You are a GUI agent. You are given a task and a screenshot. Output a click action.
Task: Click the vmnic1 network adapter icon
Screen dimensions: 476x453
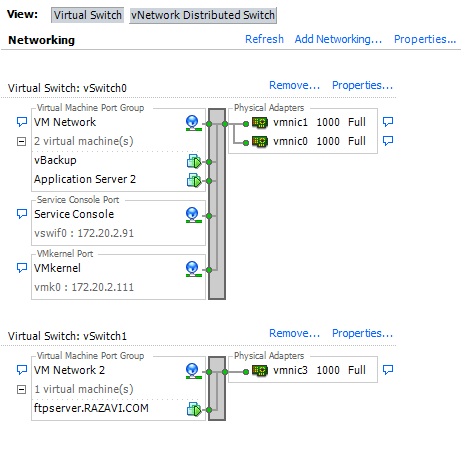(260, 123)
